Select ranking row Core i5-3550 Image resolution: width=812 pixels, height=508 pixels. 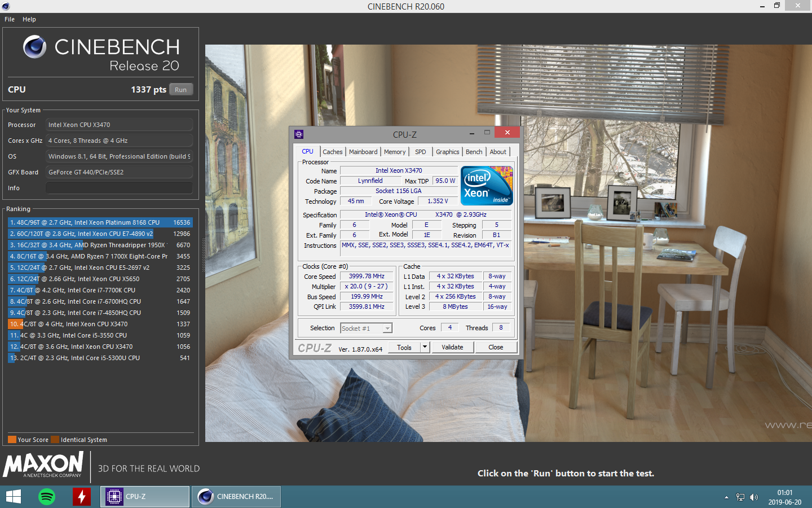[x=100, y=335]
